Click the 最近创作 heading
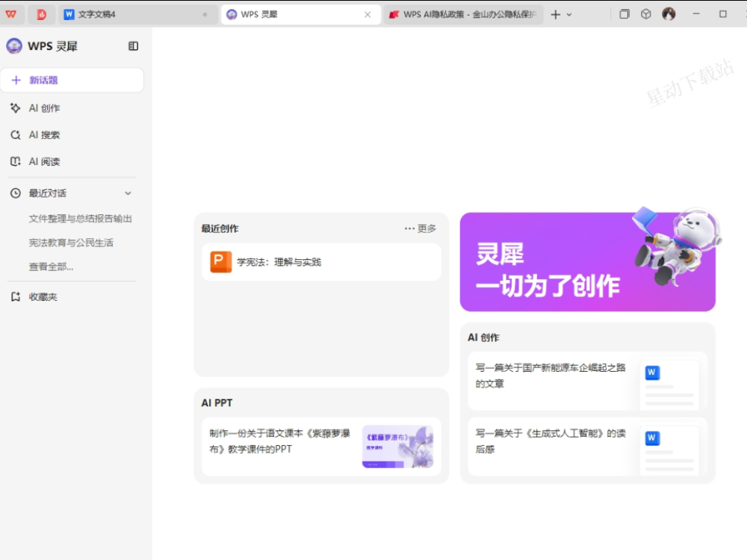 point(220,228)
